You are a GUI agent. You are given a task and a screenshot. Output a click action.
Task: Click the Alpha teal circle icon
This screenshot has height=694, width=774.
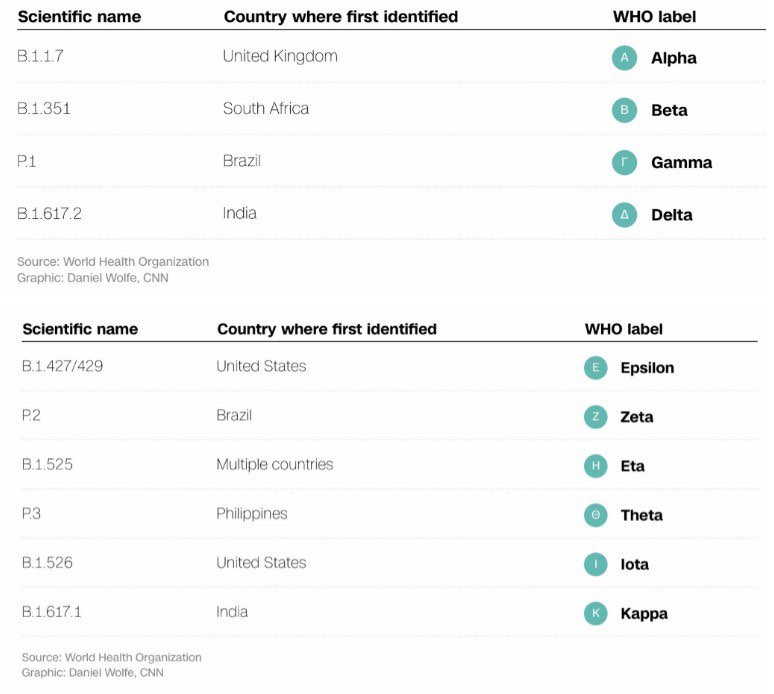click(x=624, y=58)
